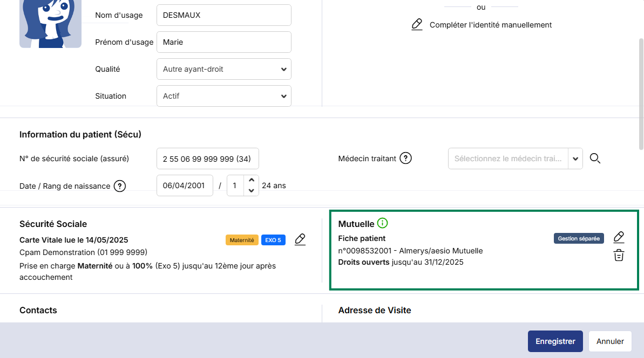Click the green info icon beside Mutuelle

point(383,223)
